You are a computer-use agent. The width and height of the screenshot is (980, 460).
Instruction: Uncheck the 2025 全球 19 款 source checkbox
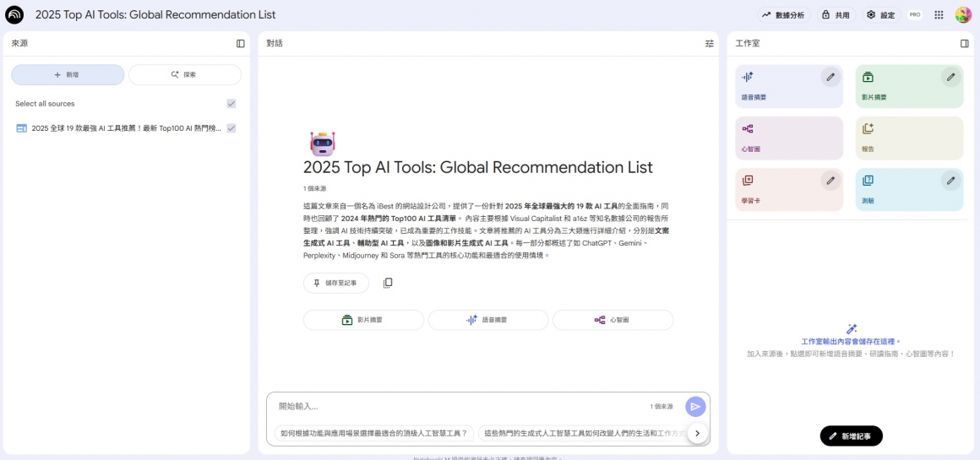click(231, 128)
